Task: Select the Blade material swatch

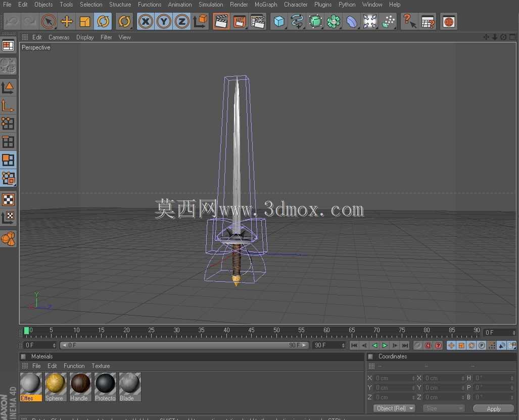Action: click(x=130, y=387)
